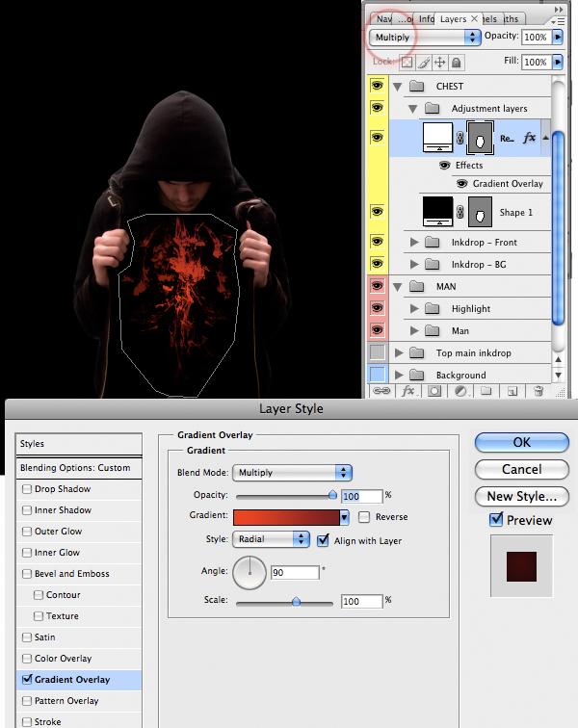This screenshot has width=578, height=728.
Task: Click the lock all padlock icon
Action: tap(456, 62)
